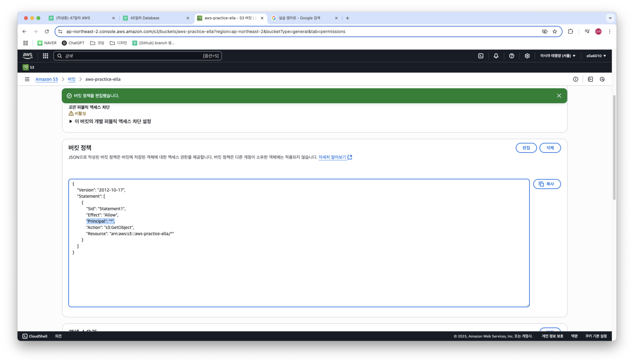Dismiss the green success banner
The width and height of the screenshot is (634, 364).
tap(559, 96)
